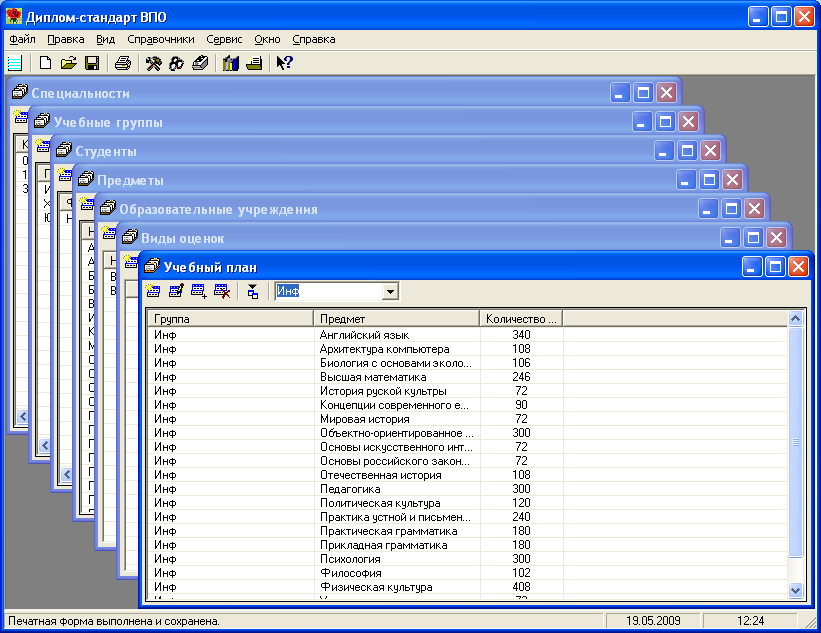Image resolution: width=821 pixels, height=633 pixels.
Task: Open the Справочники menu
Action: 160,39
